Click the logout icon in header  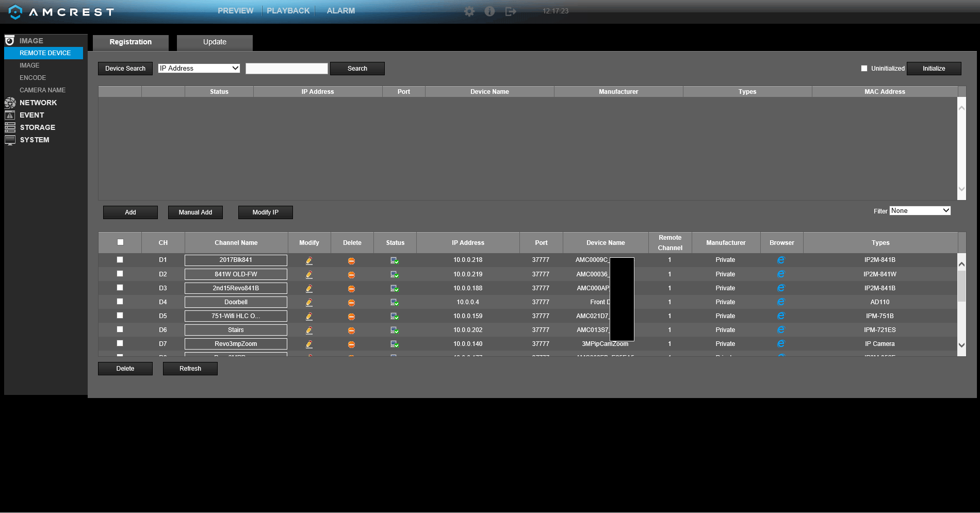click(x=511, y=11)
